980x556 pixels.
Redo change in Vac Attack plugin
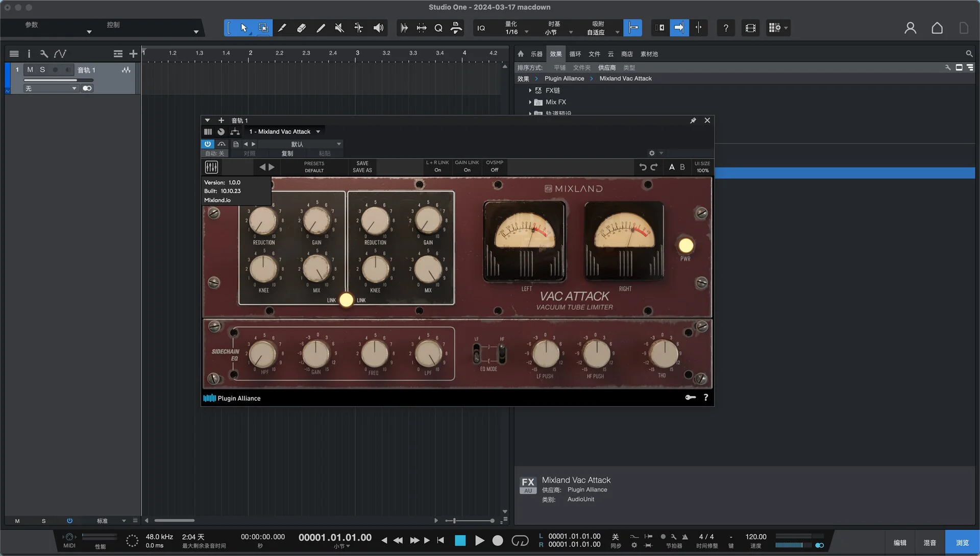point(654,167)
